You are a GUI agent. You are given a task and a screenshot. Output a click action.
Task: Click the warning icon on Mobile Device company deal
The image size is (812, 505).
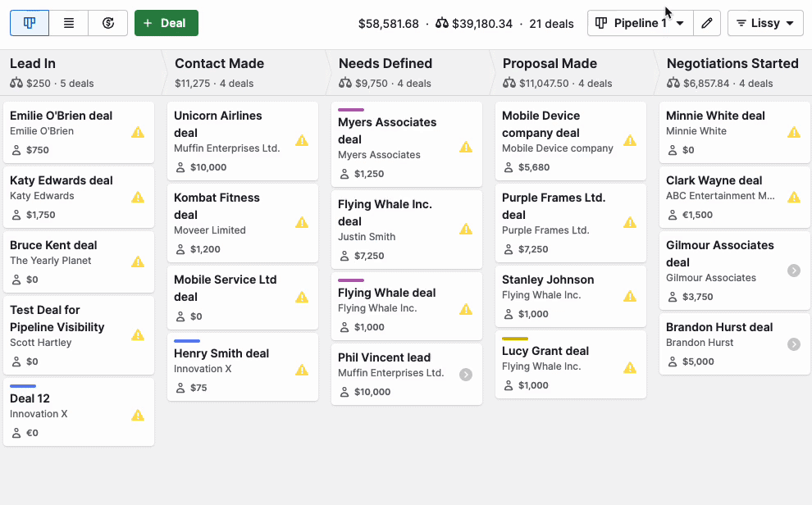coord(629,141)
